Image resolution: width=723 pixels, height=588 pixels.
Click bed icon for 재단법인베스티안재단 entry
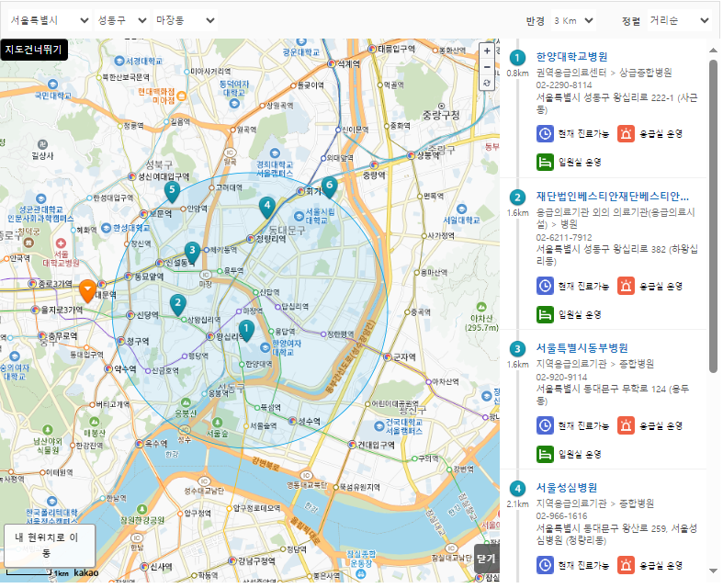click(545, 314)
